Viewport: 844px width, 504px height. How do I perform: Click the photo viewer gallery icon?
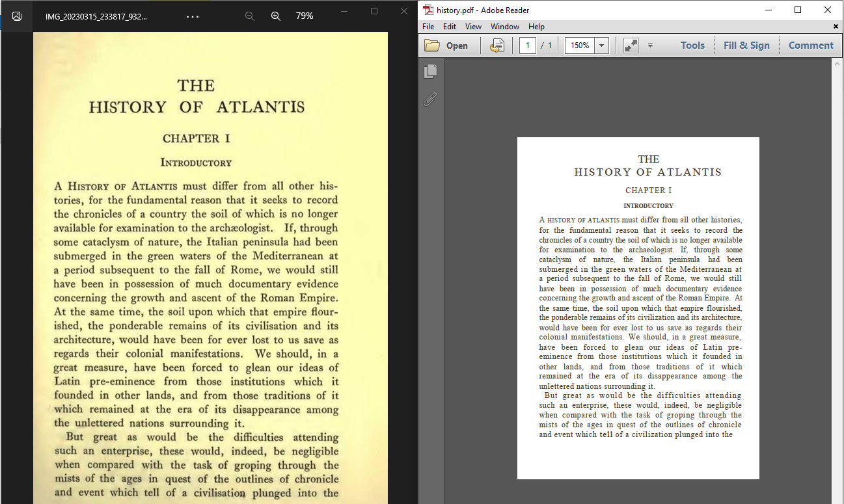17,16
